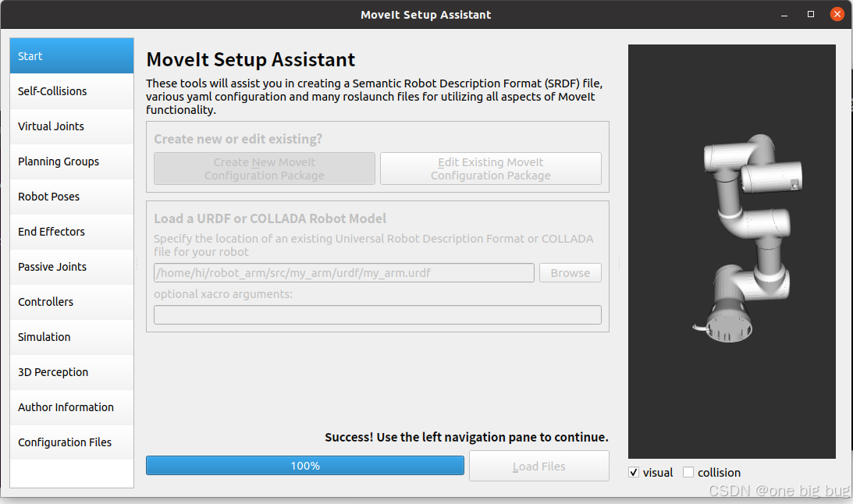This screenshot has height=504, width=853.
Task: Open the Self-Collisions page
Action: click(72, 91)
